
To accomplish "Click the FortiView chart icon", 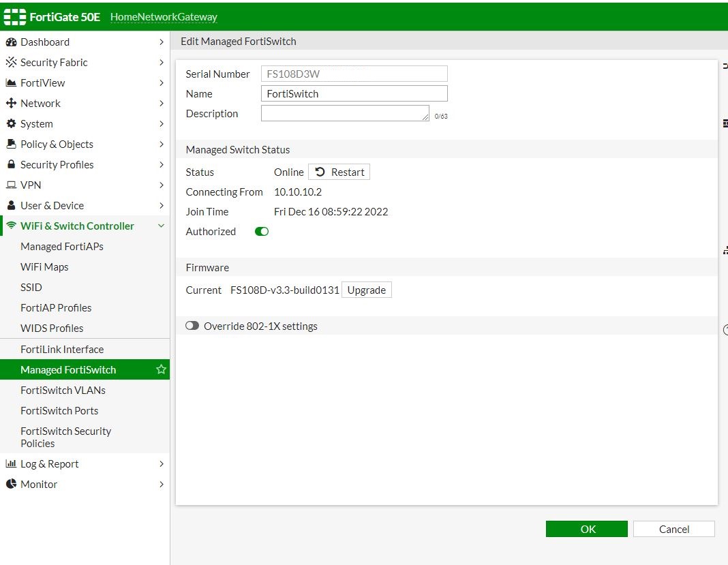I will (11, 82).
